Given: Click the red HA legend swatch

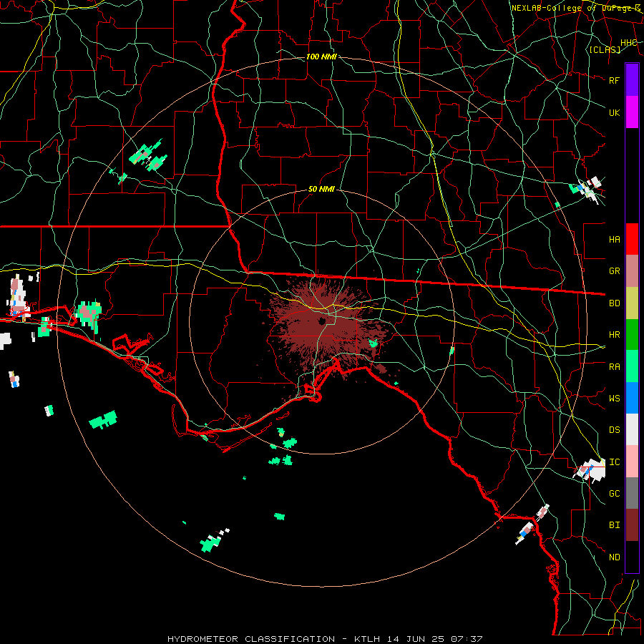Looking at the screenshot, I should click(x=632, y=239).
